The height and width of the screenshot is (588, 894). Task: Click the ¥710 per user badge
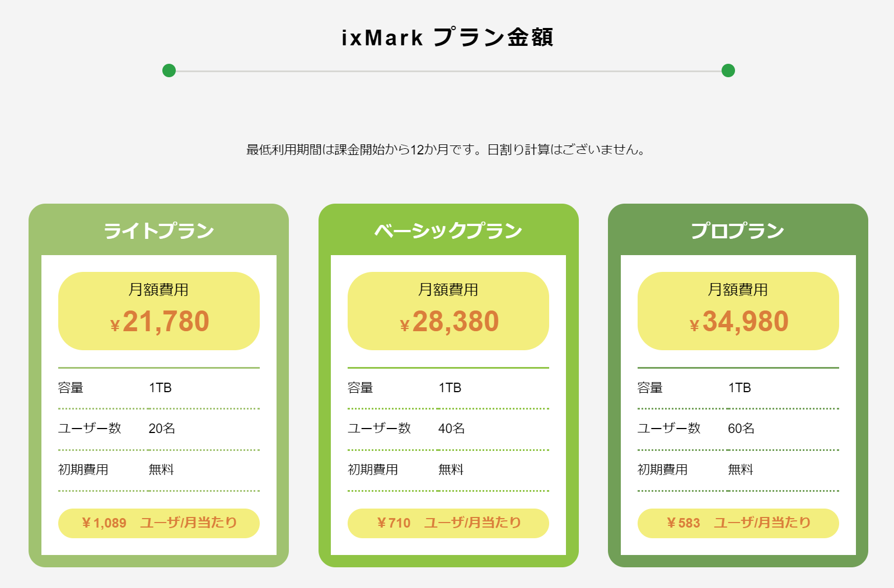coord(448,523)
